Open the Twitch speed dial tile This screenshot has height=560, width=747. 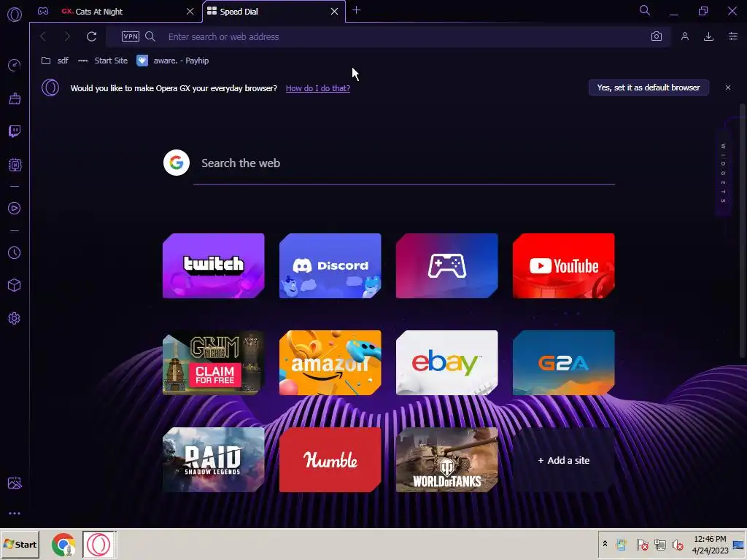click(x=214, y=265)
